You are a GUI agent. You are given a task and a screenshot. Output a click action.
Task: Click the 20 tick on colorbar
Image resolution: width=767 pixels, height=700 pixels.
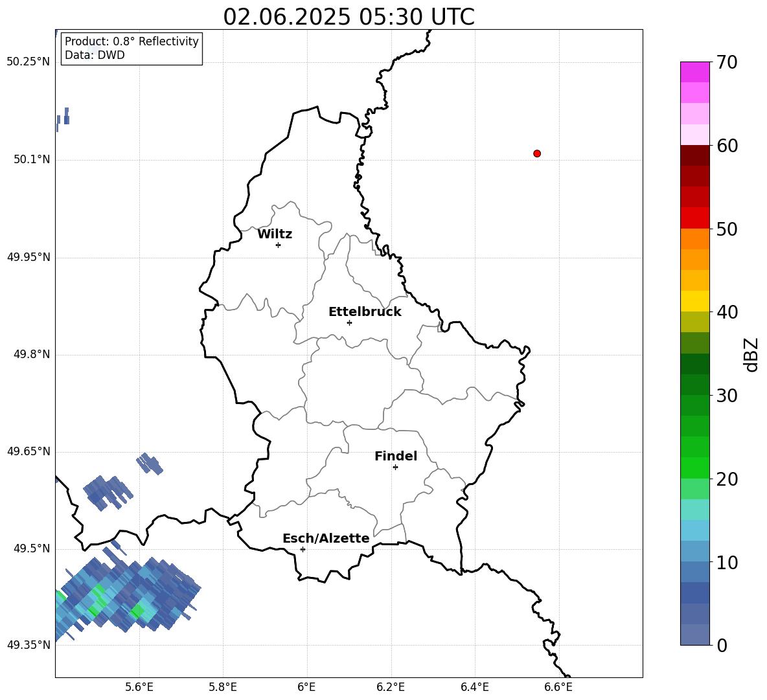pos(727,479)
